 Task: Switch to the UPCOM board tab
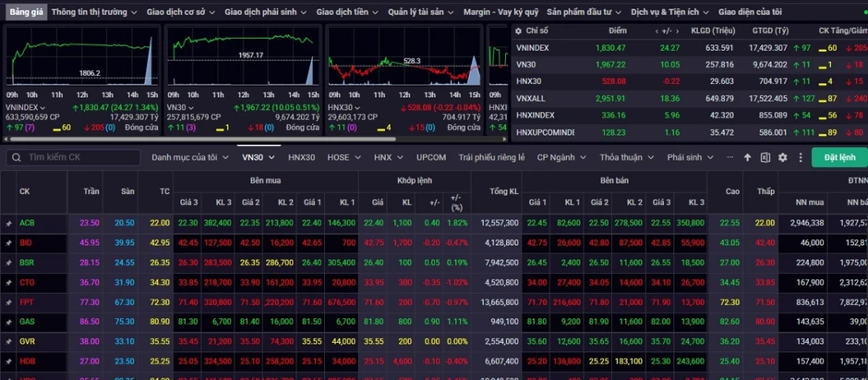(431, 157)
